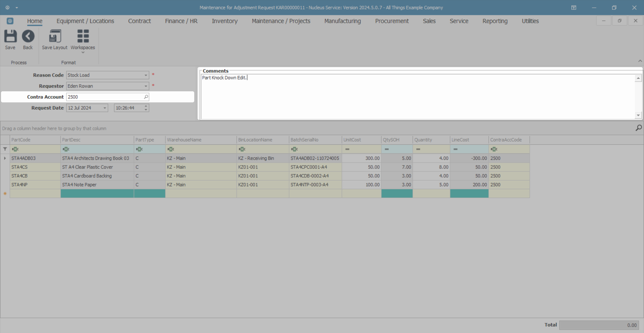The height and width of the screenshot is (333, 644).
Task: Click into the Comments text area
Action: click(418, 97)
